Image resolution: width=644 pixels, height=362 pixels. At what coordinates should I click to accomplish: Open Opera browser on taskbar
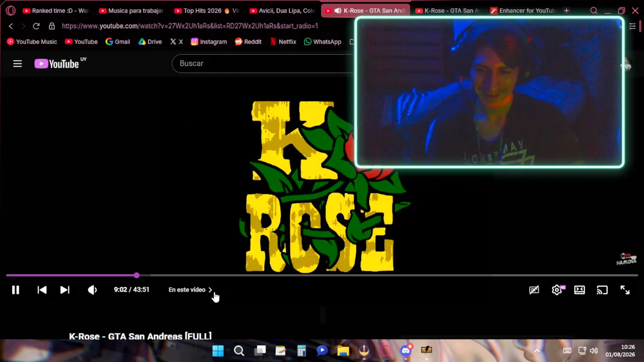tap(385, 350)
